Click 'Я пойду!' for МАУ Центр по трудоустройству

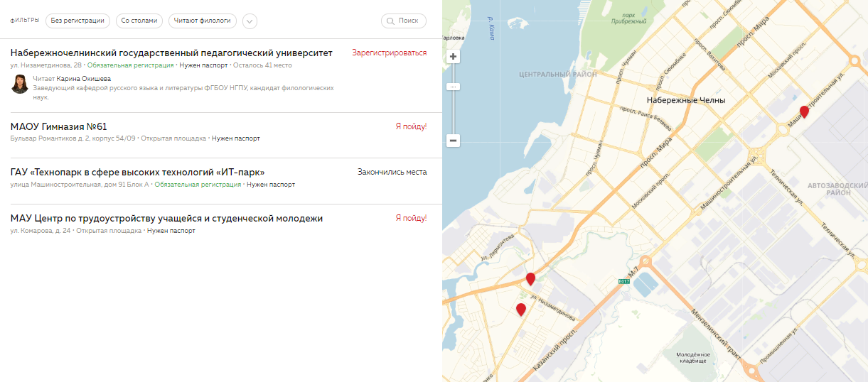coord(411,219)
